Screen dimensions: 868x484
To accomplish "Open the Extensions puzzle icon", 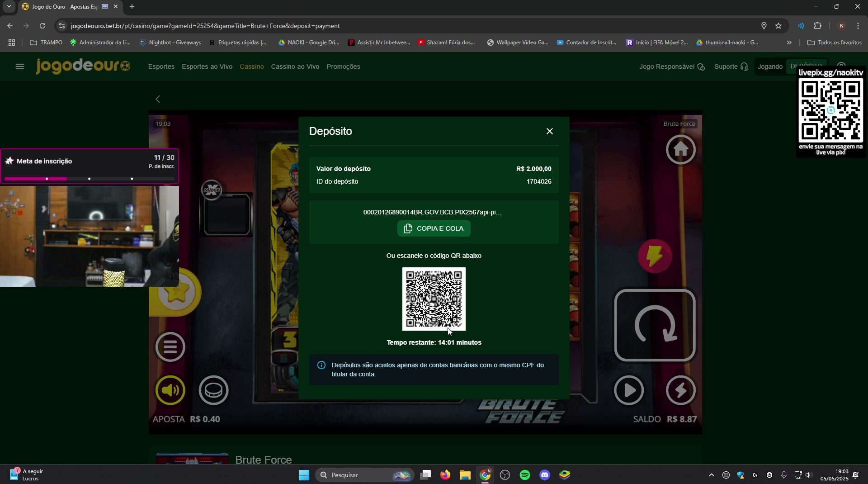I will click(818, 26).
